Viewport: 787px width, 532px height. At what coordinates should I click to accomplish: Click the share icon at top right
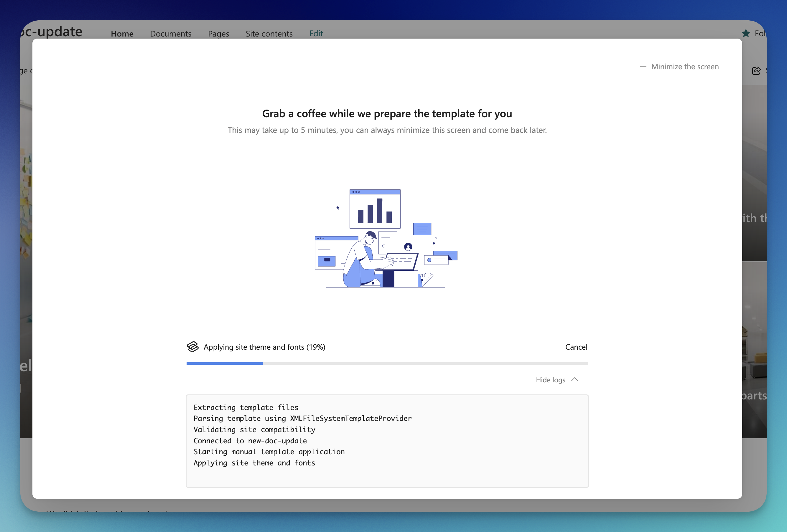[756, 71]
